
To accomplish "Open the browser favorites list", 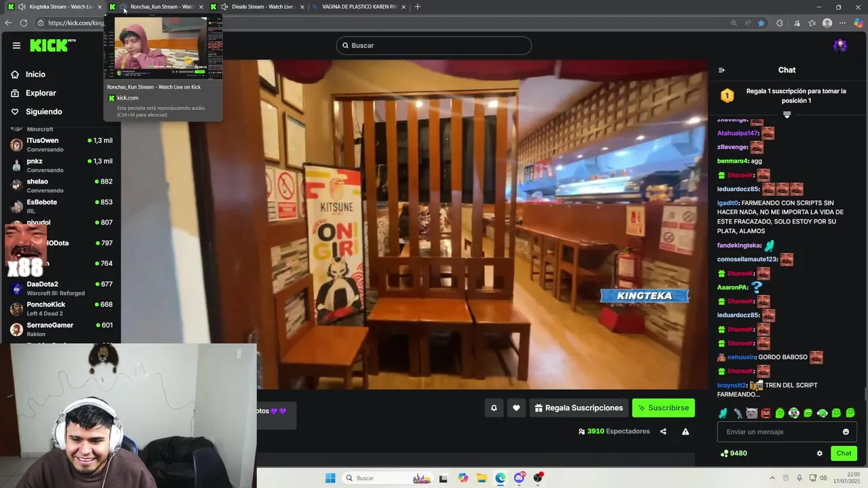I will pyautogui.click(x=812, y=23).
